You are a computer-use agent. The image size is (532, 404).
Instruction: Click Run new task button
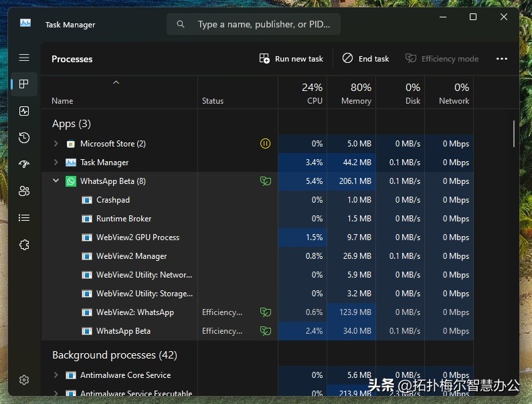[x=291, y=59]
